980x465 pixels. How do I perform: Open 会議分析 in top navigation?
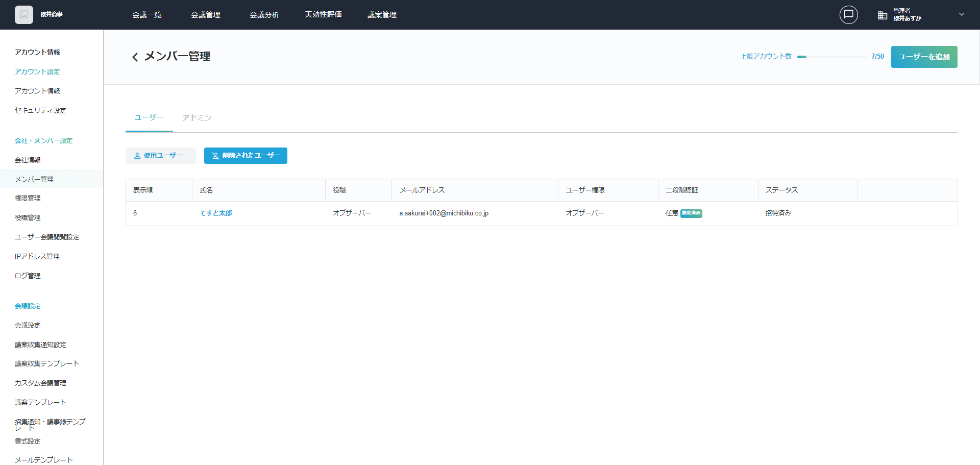click(264, 15)
